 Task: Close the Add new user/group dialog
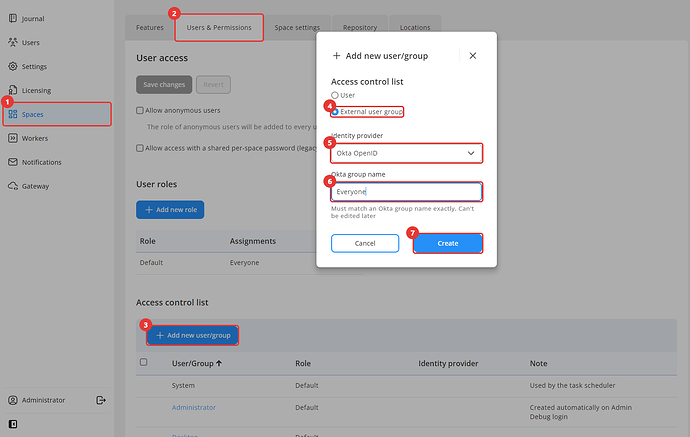[x=473, y=55]
